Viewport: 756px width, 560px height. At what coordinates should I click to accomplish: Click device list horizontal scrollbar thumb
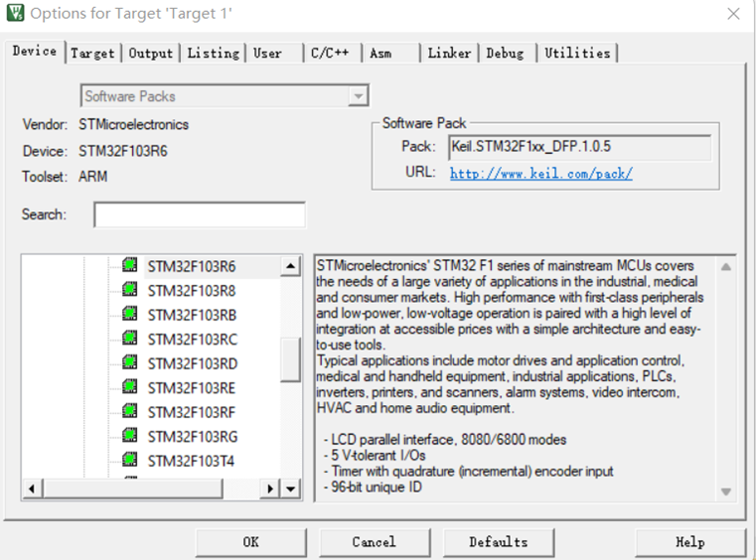pos(132,489)
